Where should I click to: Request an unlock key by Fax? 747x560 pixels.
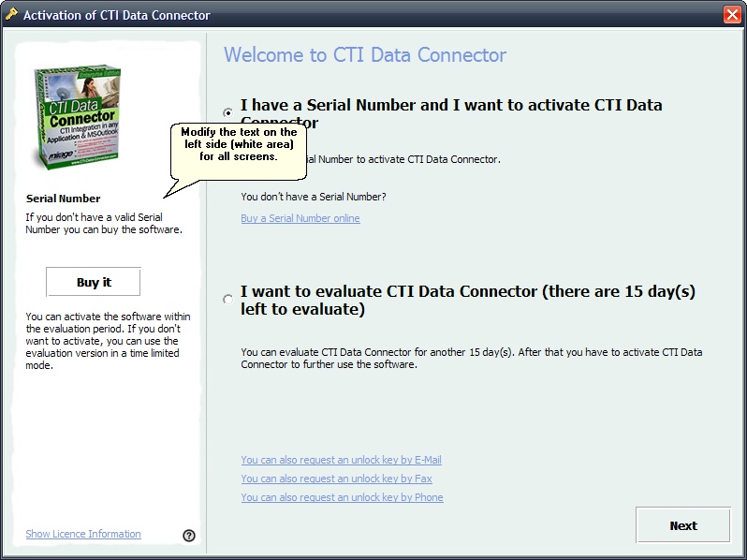click(x=336, y=479)
